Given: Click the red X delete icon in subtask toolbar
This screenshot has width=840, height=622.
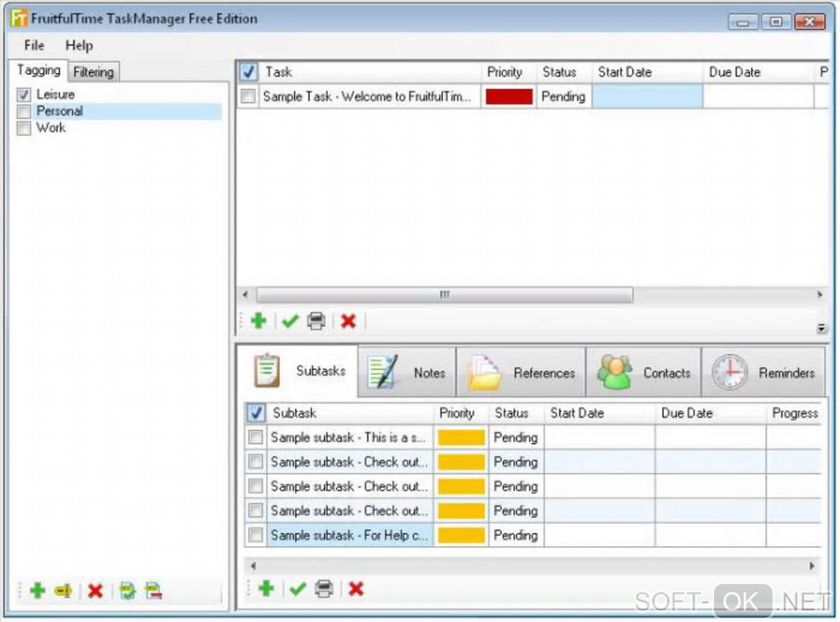Looking at the screenshot, I should click(x=357, y=589).
